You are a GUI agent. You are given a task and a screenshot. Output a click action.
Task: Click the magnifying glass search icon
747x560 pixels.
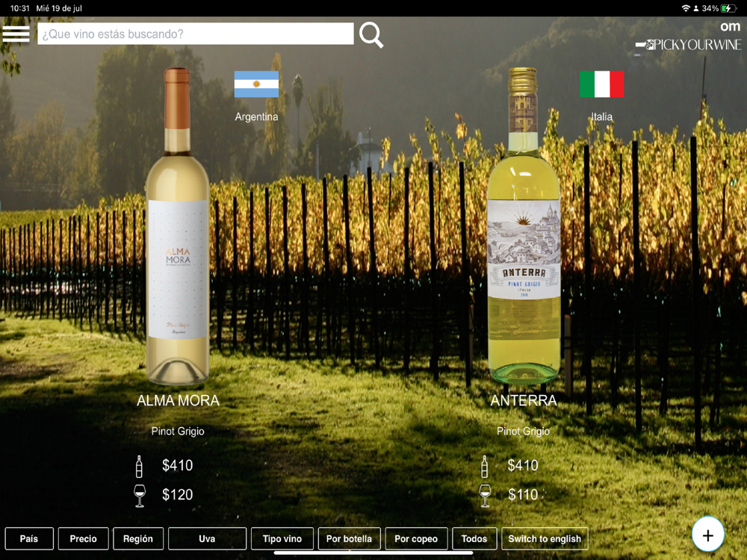371,35
